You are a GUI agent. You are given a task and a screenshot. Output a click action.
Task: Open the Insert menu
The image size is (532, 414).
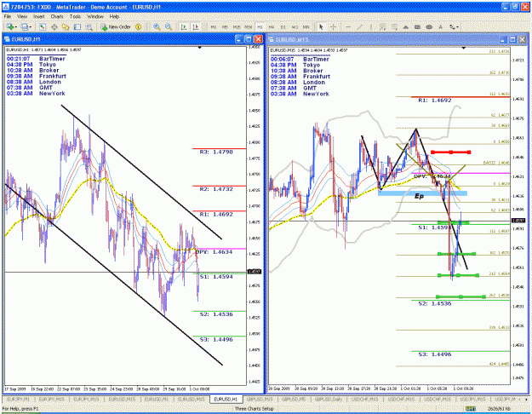[x=38, y=16]
